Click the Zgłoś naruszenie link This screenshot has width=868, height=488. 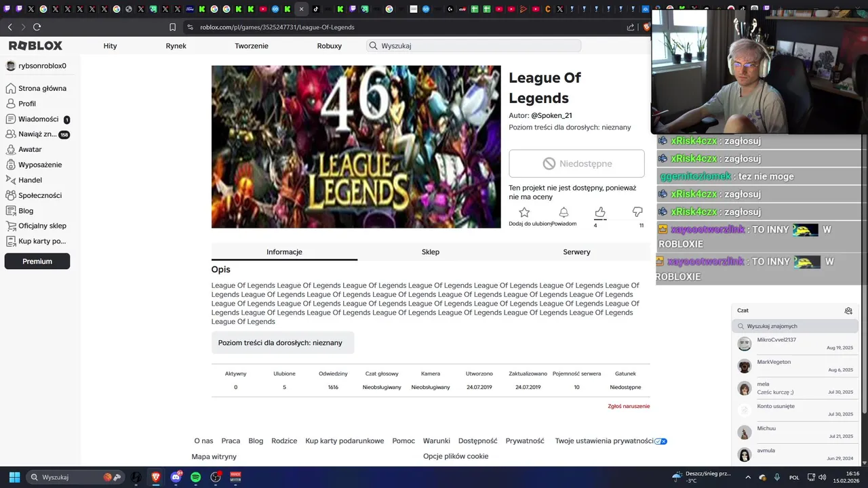tap(629, 406)
